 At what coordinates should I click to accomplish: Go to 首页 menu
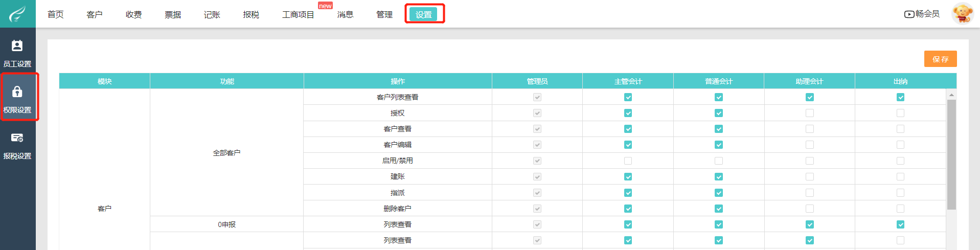pyautogui.click(x=56, y=14)
